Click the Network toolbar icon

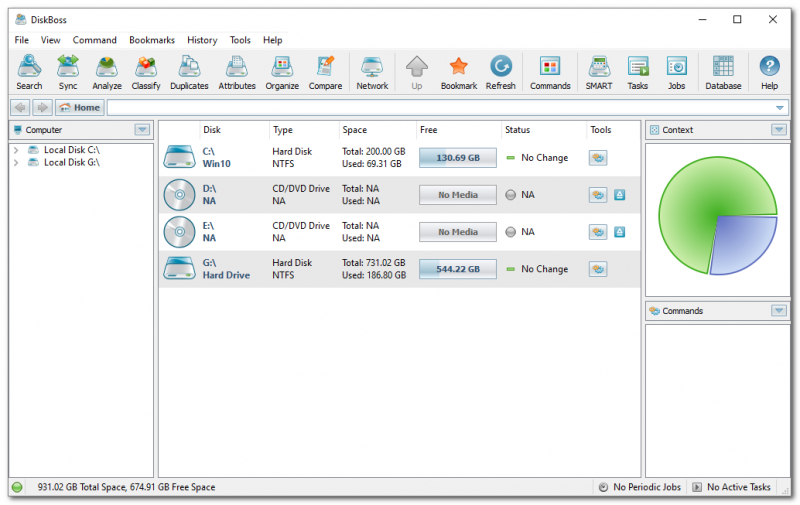tap(372, 71)
